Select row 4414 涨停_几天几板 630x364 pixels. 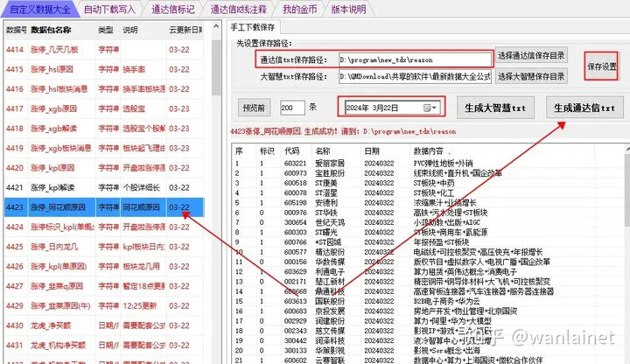click(x=104, y=49)
